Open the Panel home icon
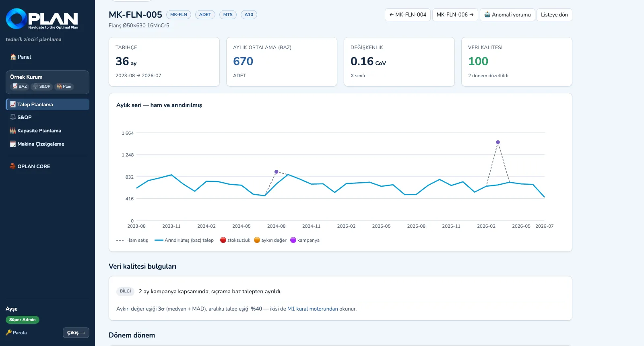 pos(13,57)
